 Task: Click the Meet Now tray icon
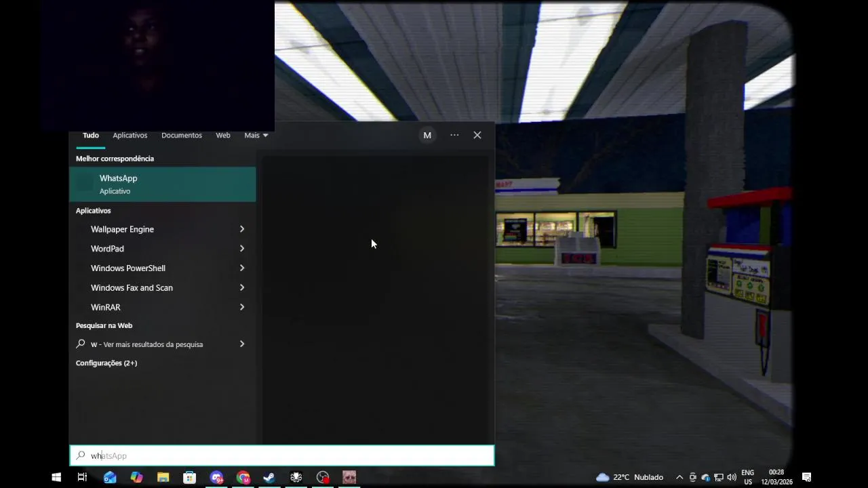692,477
